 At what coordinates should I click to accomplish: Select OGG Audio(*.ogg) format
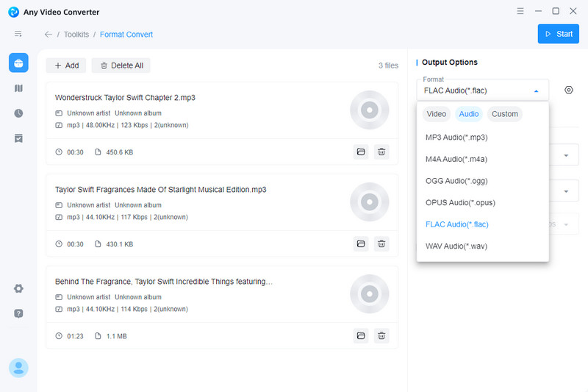pos(483,181)
